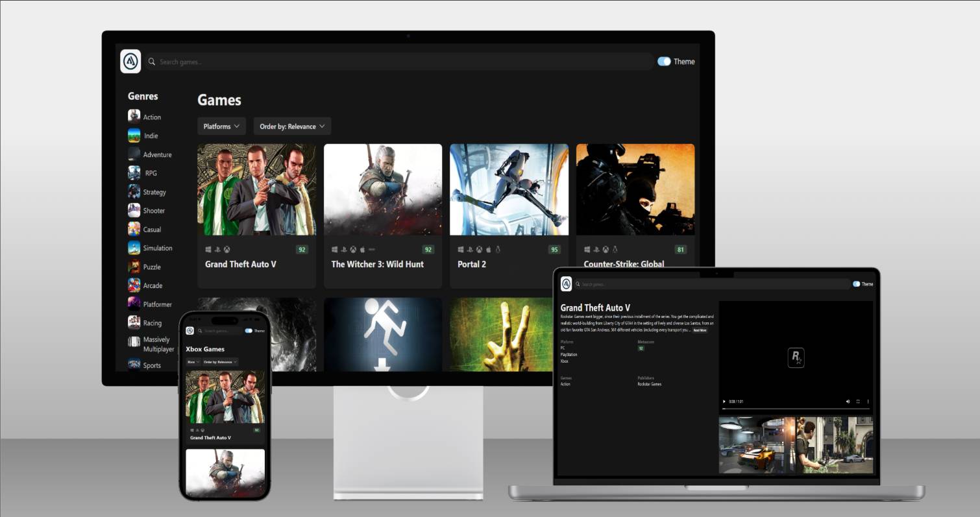Image resolution: width=980 pixels, height=517 pixels.
Task: Toggle the Theme switch on the phone
Action: [x=248, y=331]
